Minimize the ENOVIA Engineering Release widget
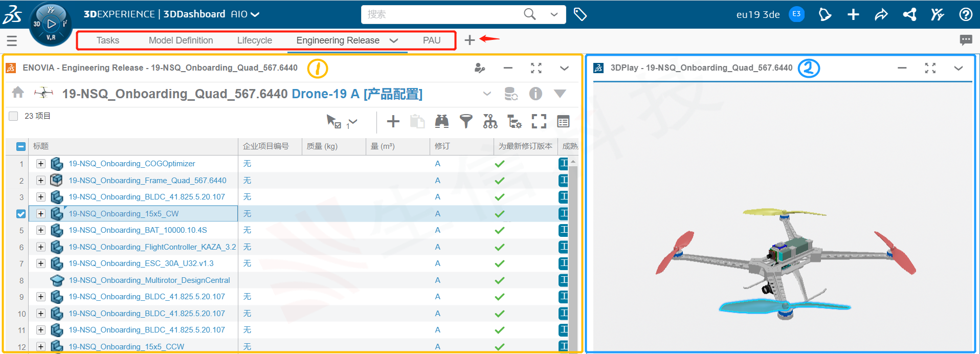This screenshot has height=354, width=980. click(x=508, y=68)
